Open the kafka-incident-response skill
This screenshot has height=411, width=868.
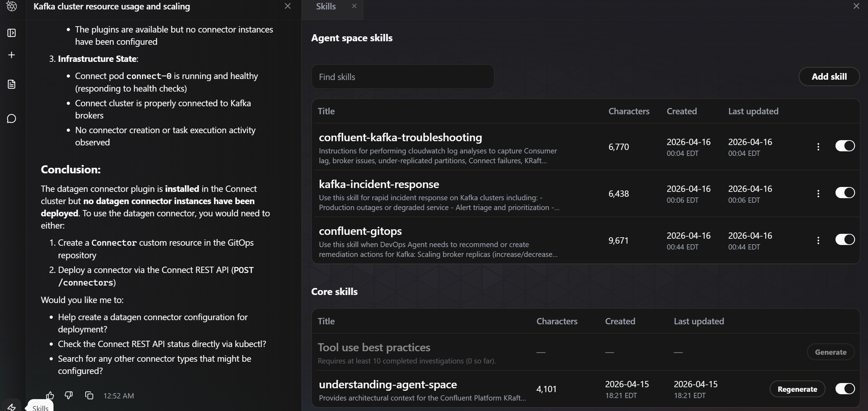[379, 184]
